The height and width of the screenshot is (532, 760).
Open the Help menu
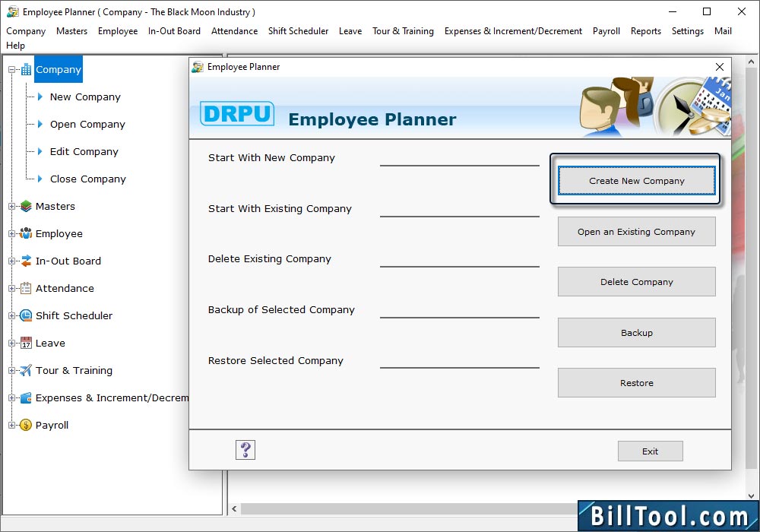pos(15,46)
